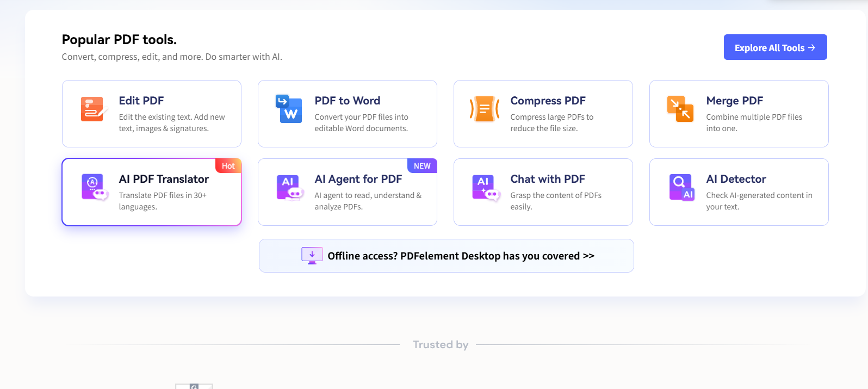This screenshot has width=868, height=389.
Task: Click the Edit PDF tool icon
Action: tap(93, 109)
